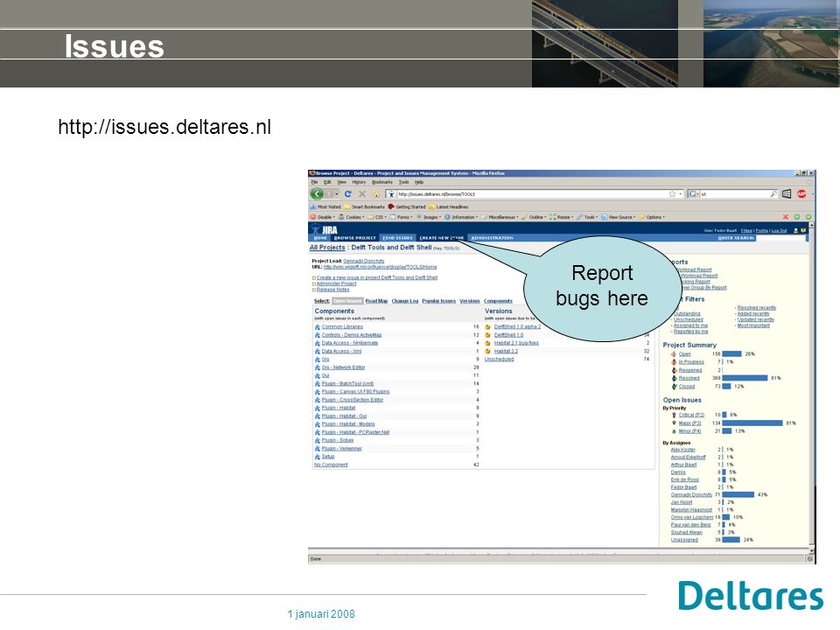Click the Gennadii Donchyts 43% bar

[x=738, y=495]
